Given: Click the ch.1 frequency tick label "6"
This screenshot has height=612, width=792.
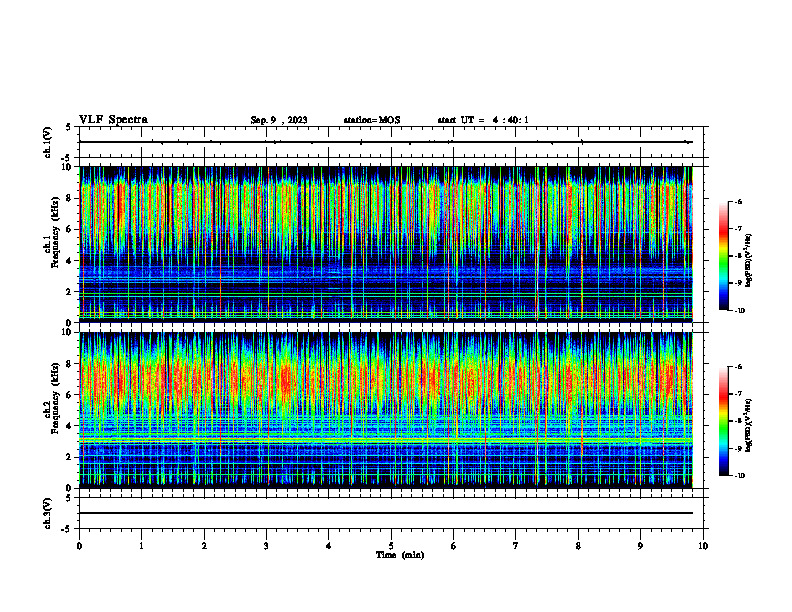Looking at the screenshot, I should click(x=70, y=229).
